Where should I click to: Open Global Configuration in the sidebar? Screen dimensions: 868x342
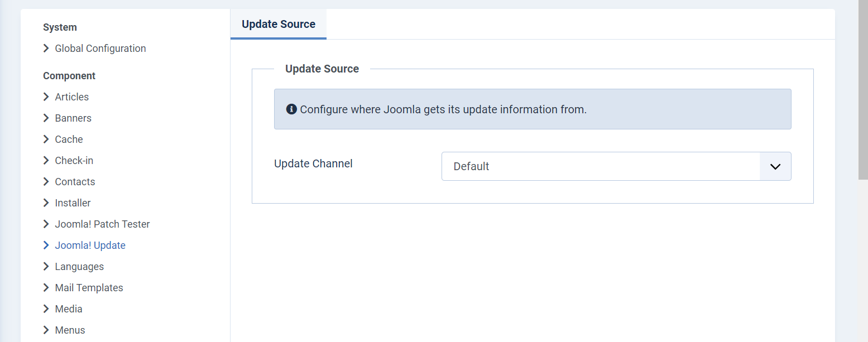[100, 49]
